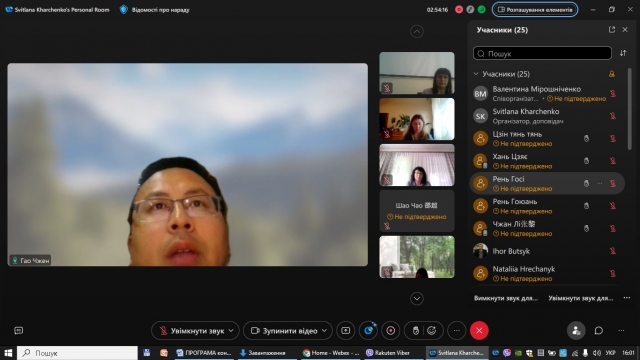
Task: Select the forest background video thumbnail
Action: coord(417,257)
